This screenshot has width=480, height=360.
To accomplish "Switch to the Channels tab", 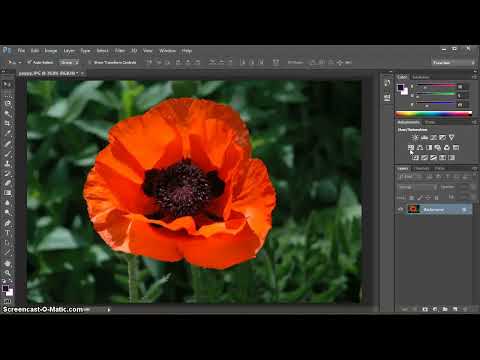I will (422, 169).
